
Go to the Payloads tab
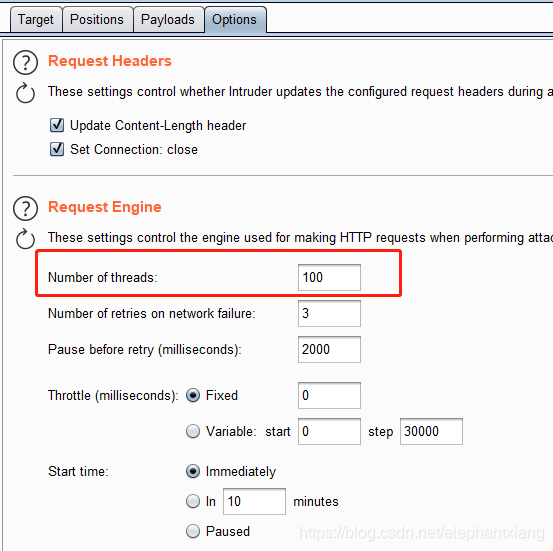coord(168,20)
